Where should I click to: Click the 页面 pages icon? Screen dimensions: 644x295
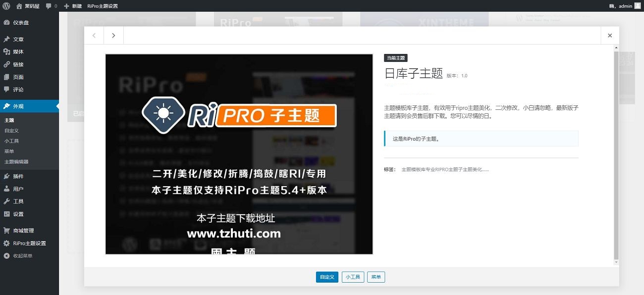(7, 77)
